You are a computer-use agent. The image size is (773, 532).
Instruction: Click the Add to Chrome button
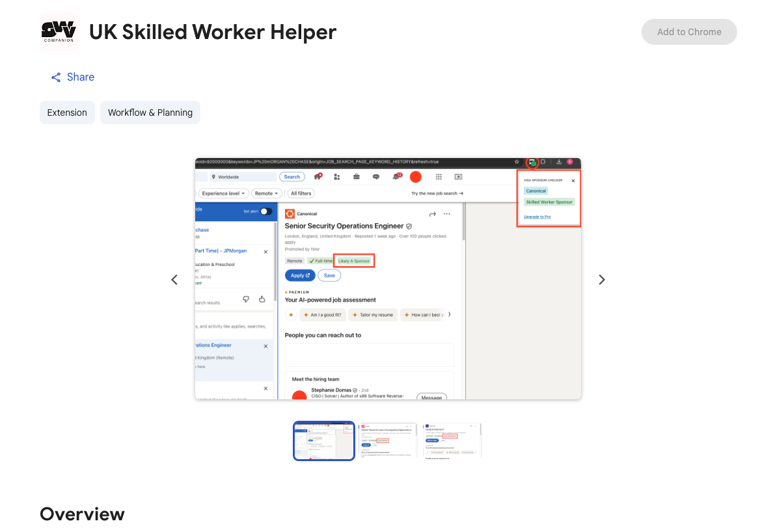[x=688, y=32]
